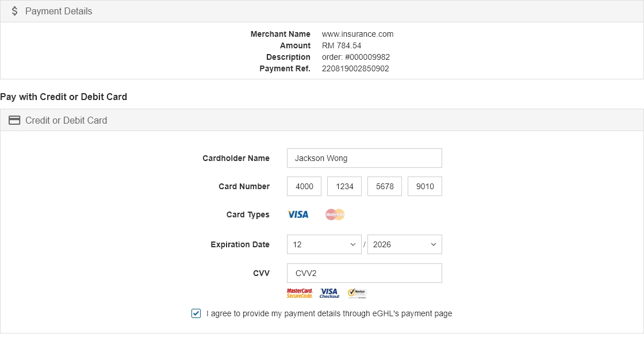Click the agreement text label

[x=329, y=313]
